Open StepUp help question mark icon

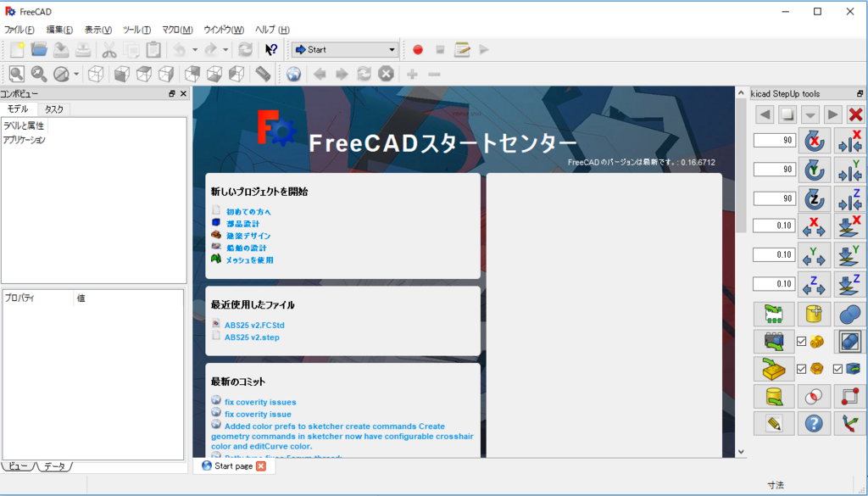[x=815, y=423]
